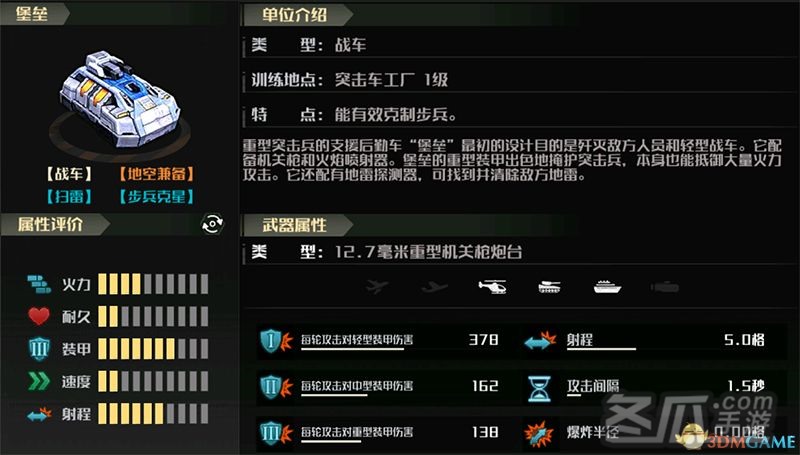The height and width of the screenshot is (455, 800).
Task: Click the 【步兵克星】 tag
Action: [157, 197]
